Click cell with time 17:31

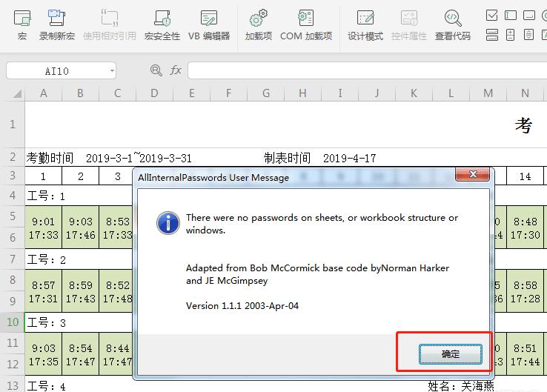43,299
